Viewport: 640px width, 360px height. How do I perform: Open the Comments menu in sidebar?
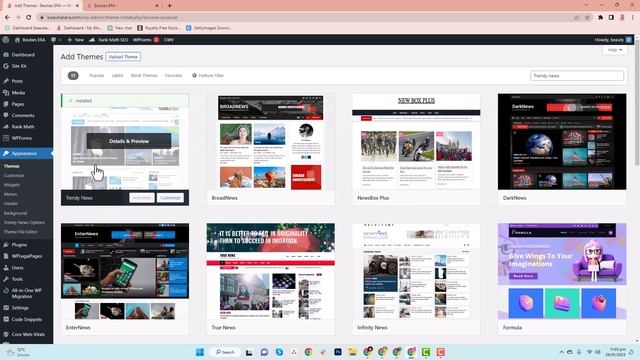pyautogui.click(x=23, y=116)
